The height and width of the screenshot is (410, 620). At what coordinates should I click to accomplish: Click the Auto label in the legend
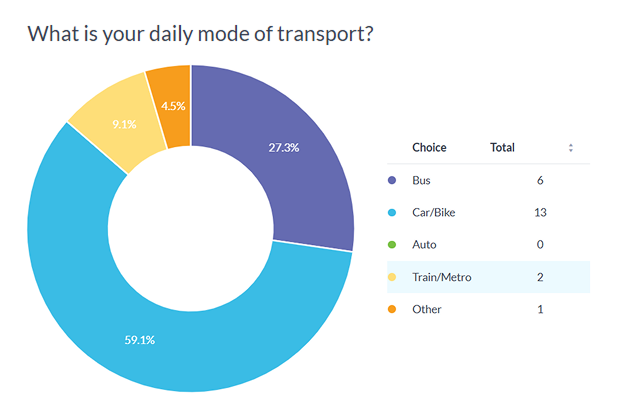click(424, 245)
